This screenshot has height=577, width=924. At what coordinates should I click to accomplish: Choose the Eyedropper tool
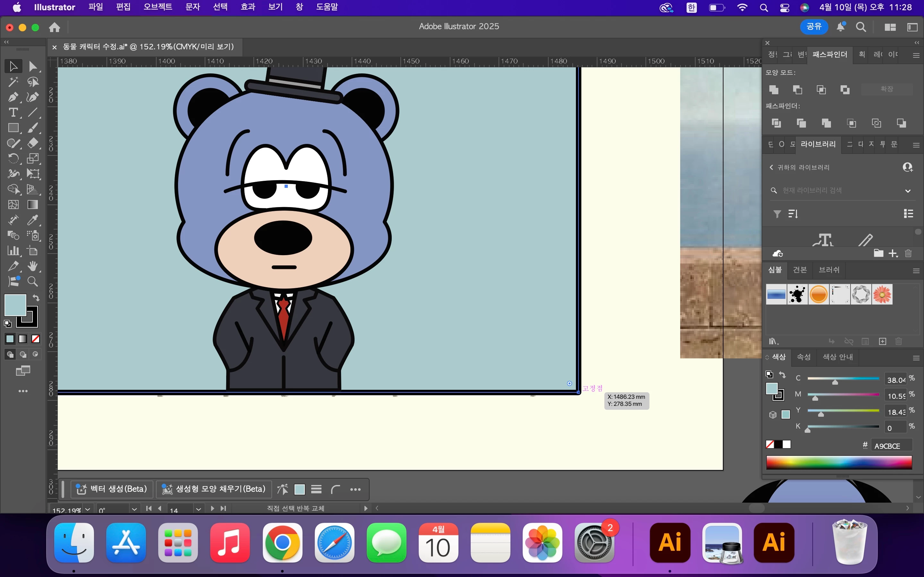pos(32,220)
